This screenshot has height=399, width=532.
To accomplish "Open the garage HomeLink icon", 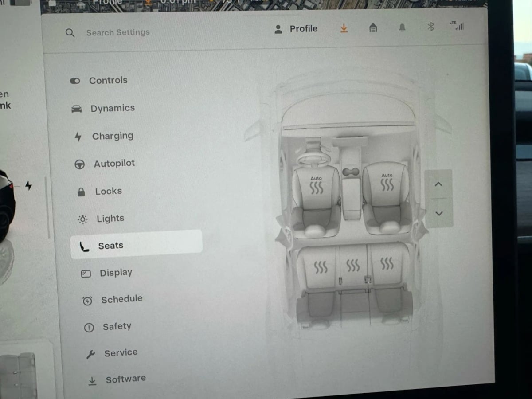I will 373,28.
